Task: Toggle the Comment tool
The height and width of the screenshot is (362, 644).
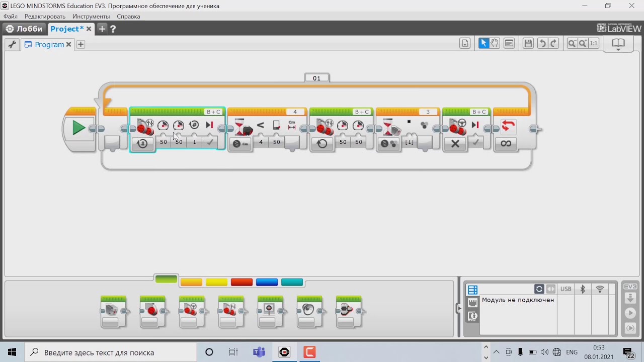Action: 509,43
